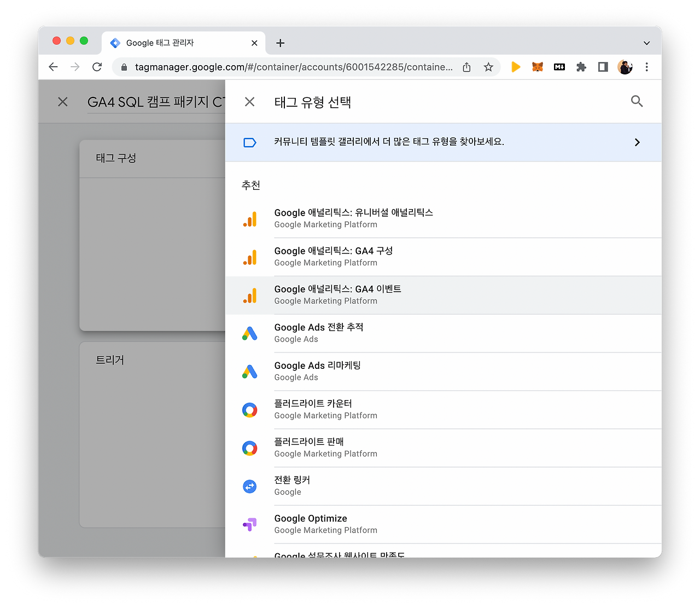Open the extensions puzzle menu

pyautogui.click(x=581, y=67)
